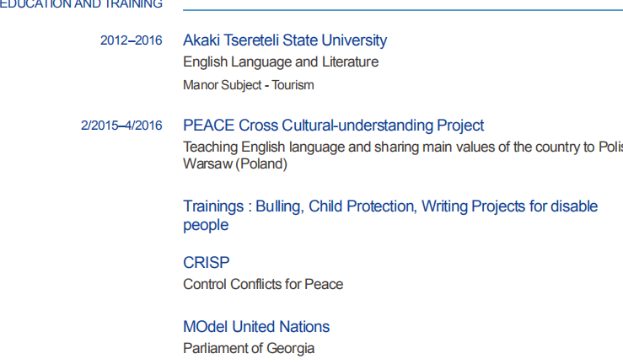
Task: Click the 2012–2016 date range
Action: pos(131,40)
